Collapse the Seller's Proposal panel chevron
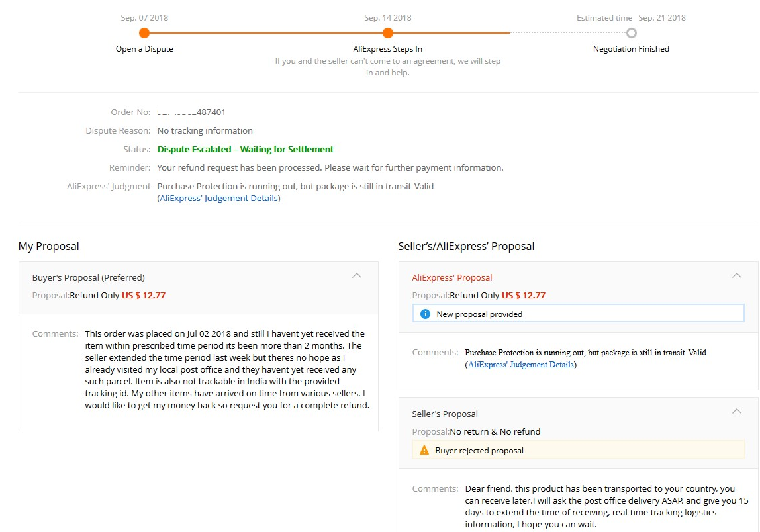The height and width of the screenshot is (532, 760). point(737,412)
